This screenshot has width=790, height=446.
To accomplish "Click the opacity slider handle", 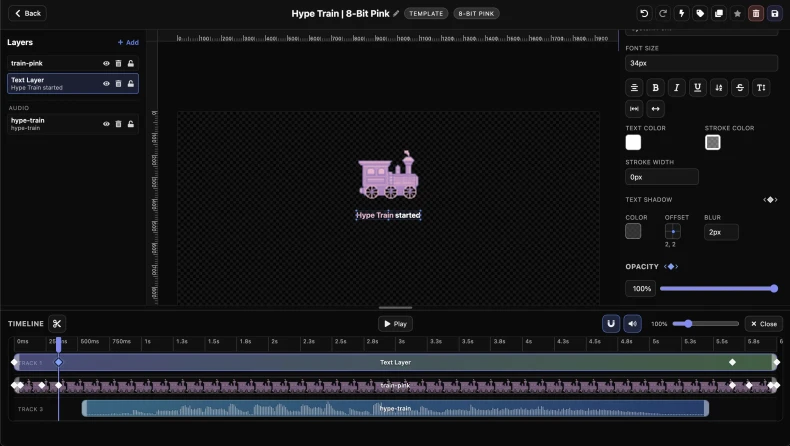I will pyautogui.click(x=774, y=289).
